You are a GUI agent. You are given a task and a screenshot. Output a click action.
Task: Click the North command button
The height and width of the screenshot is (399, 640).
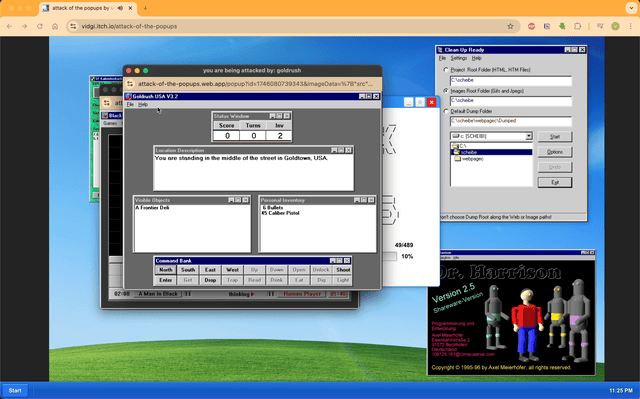(166, 270)
